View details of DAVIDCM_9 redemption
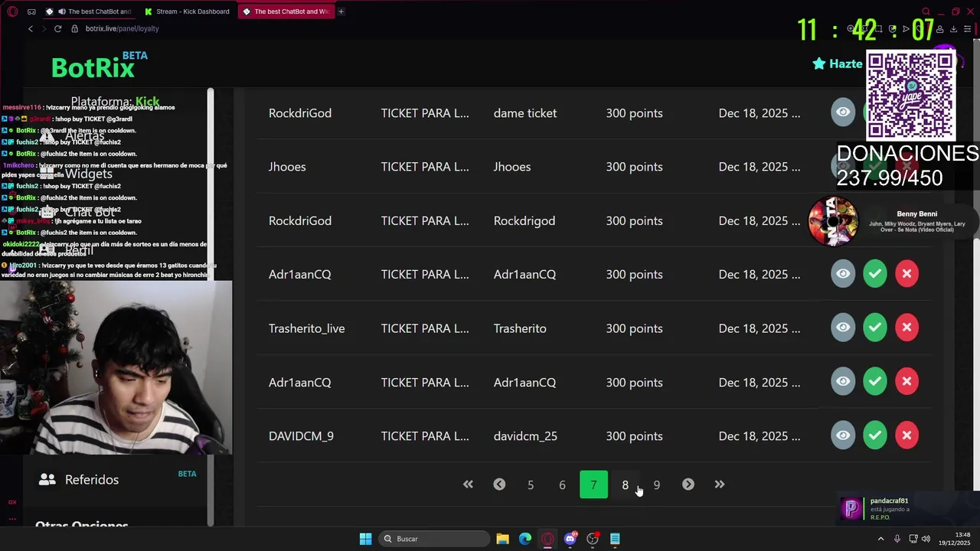 point(843,435)
